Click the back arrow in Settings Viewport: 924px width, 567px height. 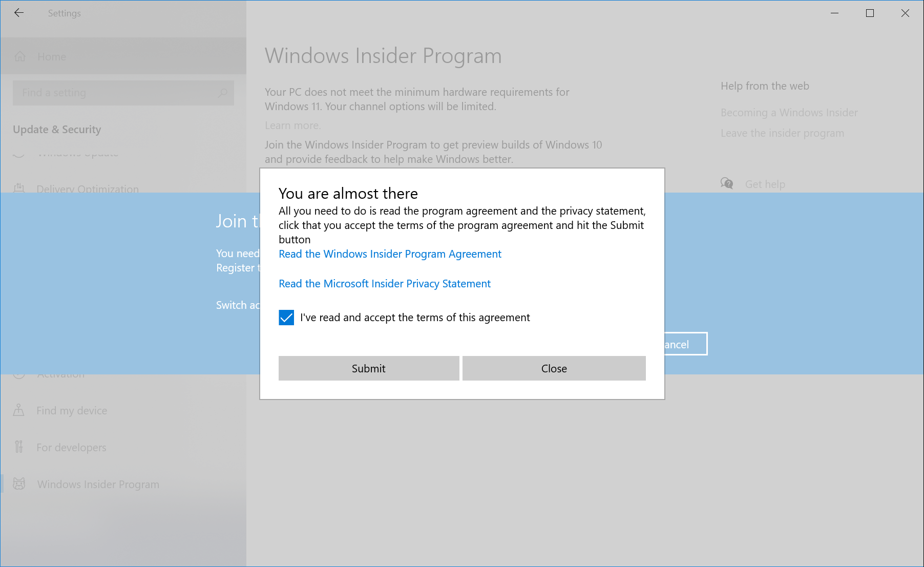pyautogui.click(x=19, y=13)
